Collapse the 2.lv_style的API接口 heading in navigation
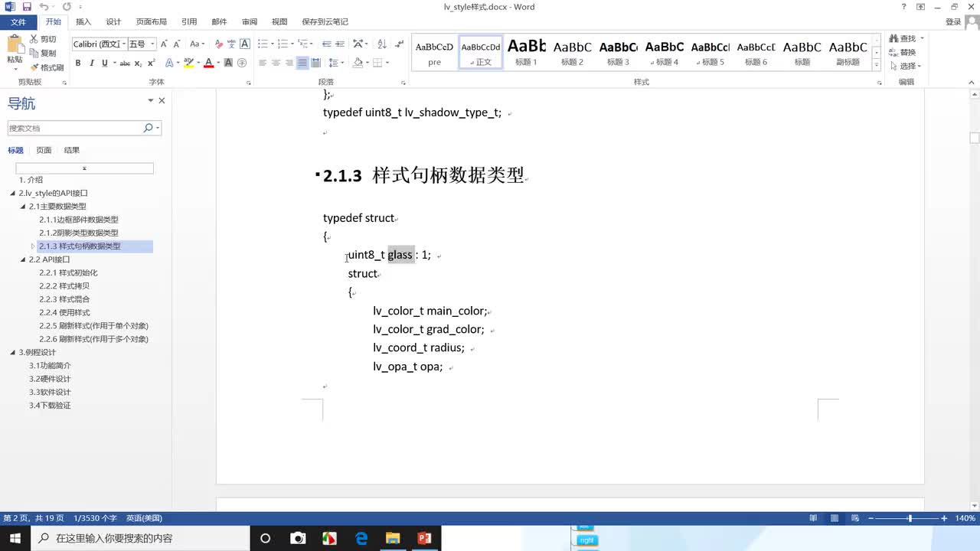The height and width of the screenshot is (551, 980). click(x=13, y=194)
